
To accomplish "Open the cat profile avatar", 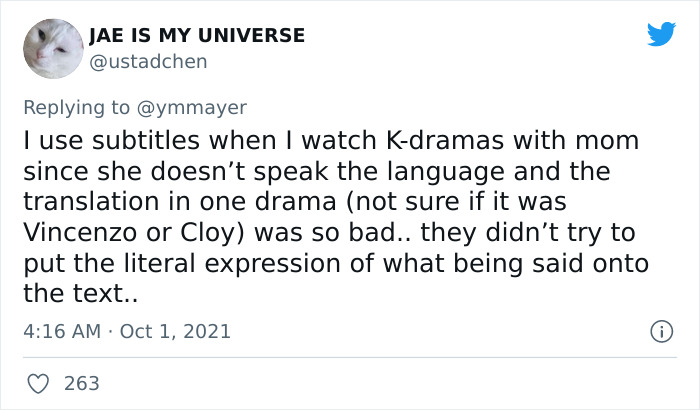I will tap(52, 49).
